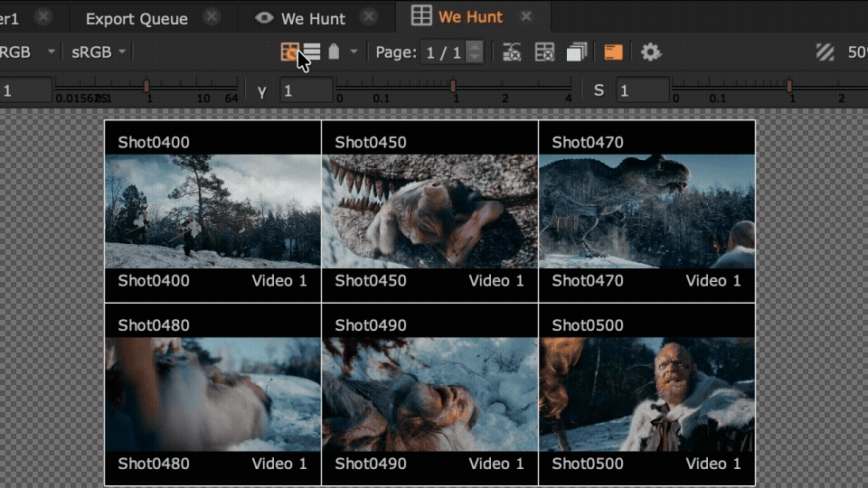Click the Page number field
This screenshot has height=488, width=868.
pos(443,52)
